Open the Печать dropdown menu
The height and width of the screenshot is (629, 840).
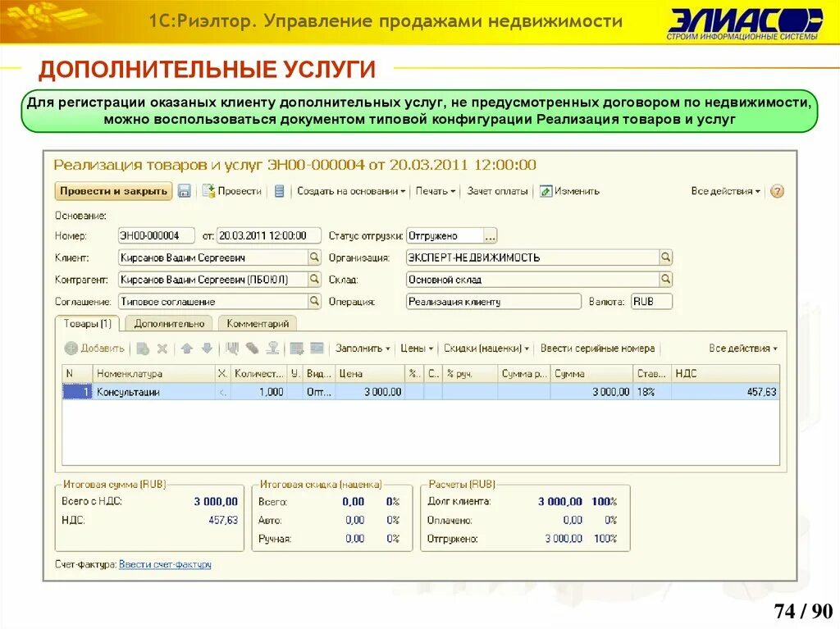coord(435,191)
